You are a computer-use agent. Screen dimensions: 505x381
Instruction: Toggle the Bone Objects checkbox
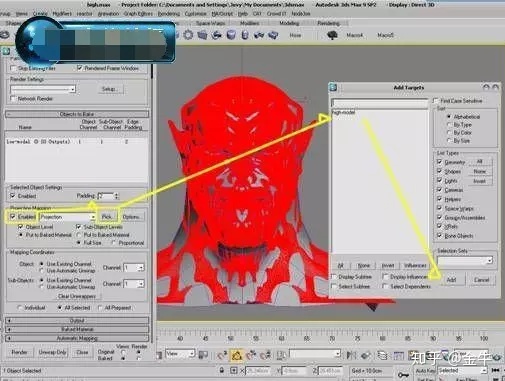(440, 236)
